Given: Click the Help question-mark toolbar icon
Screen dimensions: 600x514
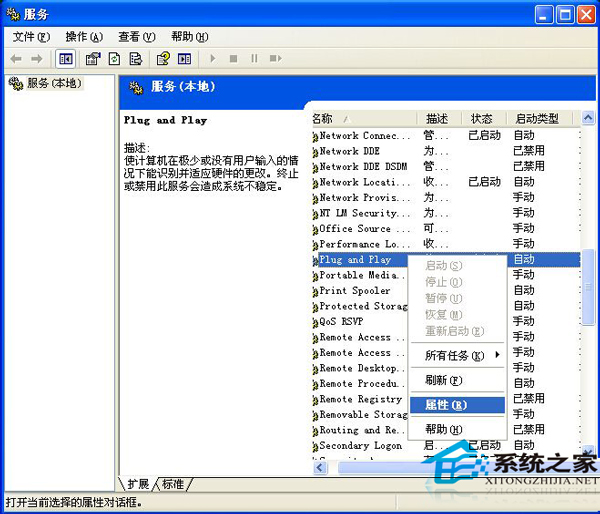Looking at the screenshot, I should tap(163, 59).
